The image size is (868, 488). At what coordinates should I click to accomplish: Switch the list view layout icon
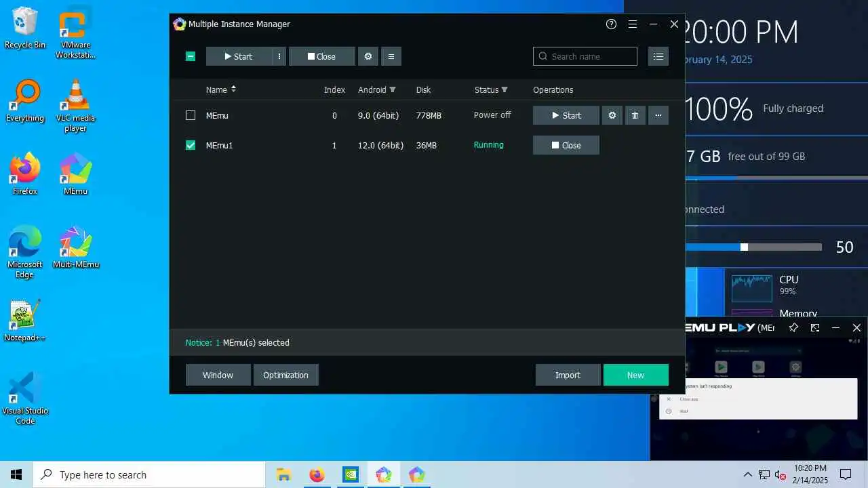(658, 56)
